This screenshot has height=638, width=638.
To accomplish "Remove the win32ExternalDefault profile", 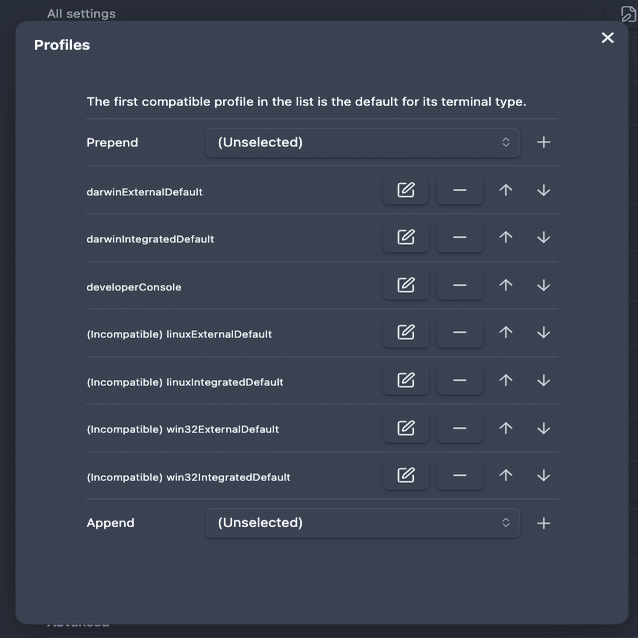I will coord(460,428).
